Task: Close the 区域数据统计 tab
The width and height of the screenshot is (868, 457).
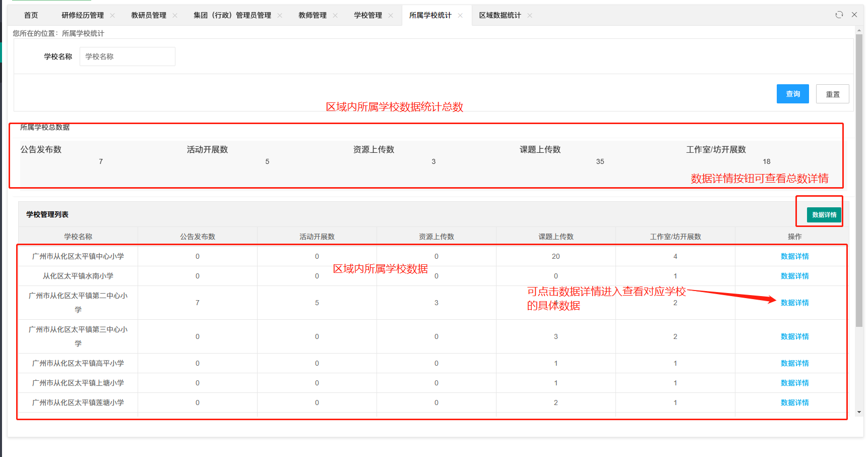Action: [530, 16]
